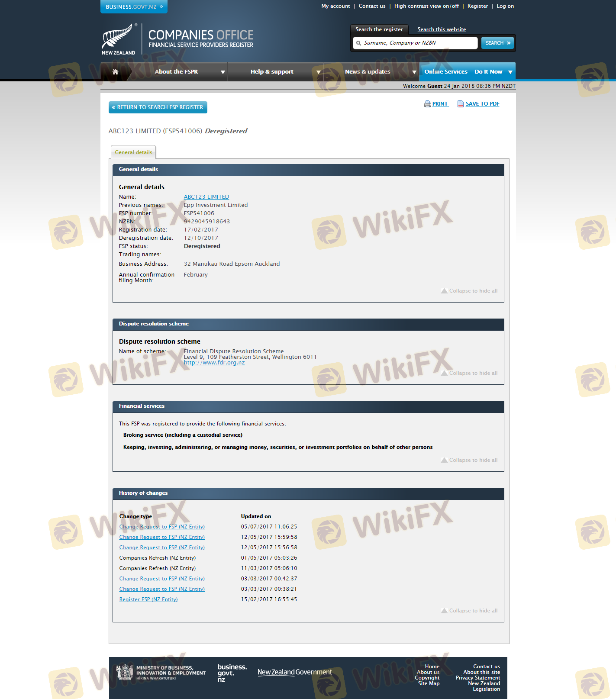Select the FSP number value FSP541006
616x699 pixels.
click(x=199, y=213)
